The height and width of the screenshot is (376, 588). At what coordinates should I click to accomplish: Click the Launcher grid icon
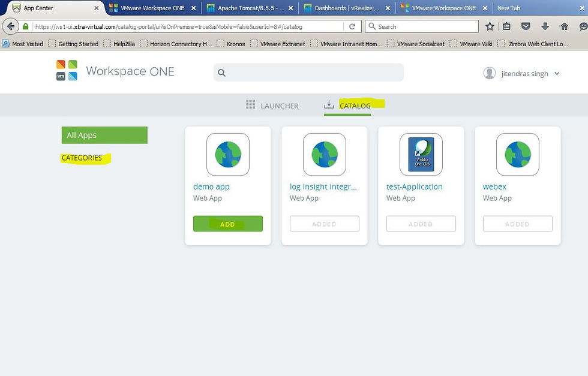click(x=251, y=104)
